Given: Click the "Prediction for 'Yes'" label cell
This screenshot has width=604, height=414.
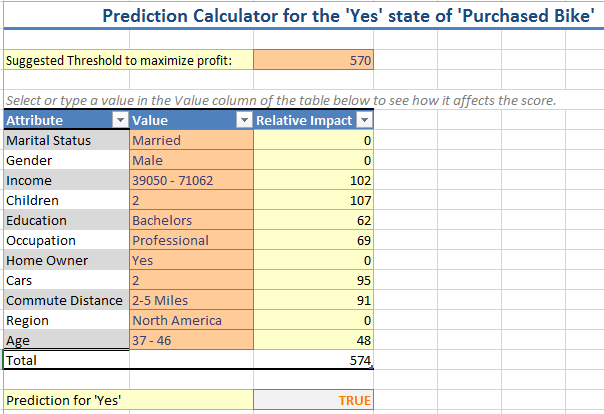Looking at the screenshot, I should click(x=129, y=401).
